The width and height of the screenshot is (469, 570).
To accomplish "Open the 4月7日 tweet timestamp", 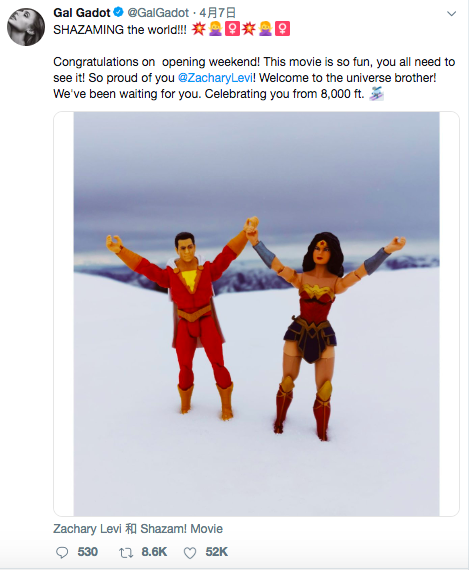I will [217, 13].
